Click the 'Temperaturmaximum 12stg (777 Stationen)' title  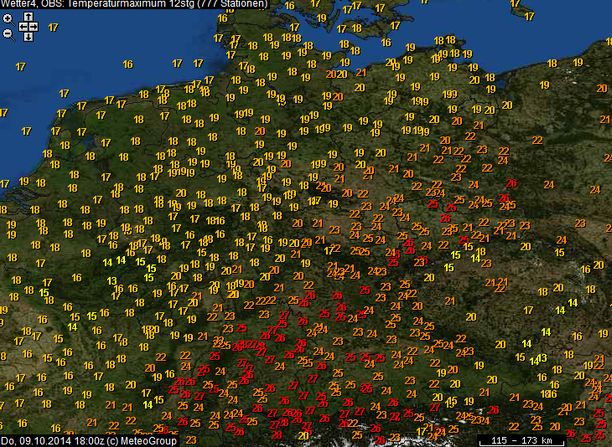pyautogui.click(x=168, y=4)
